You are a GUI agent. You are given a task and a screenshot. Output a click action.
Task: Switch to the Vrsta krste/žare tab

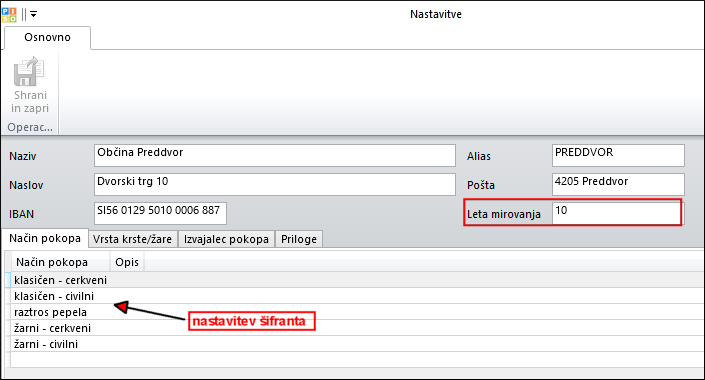pos(133,239)
